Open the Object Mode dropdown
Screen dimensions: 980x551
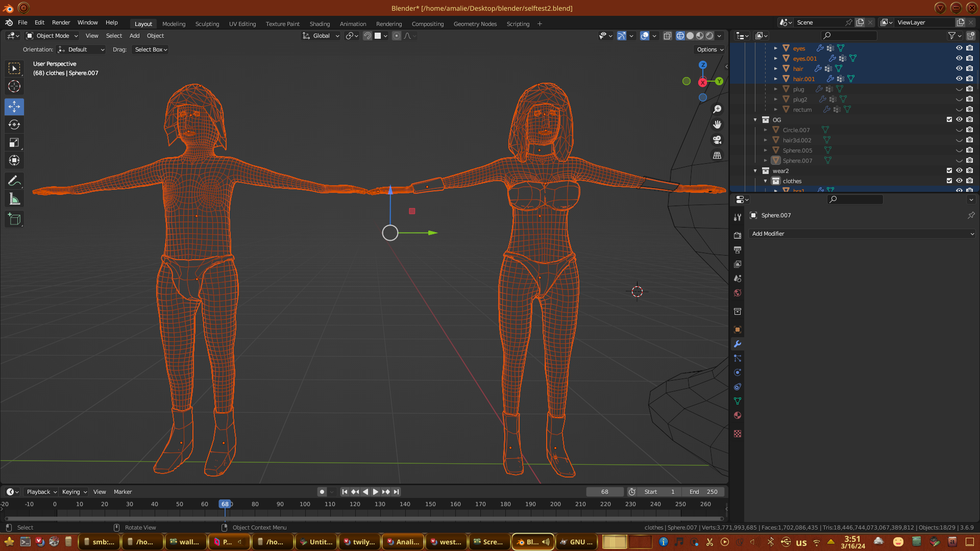tap(52, 36)
